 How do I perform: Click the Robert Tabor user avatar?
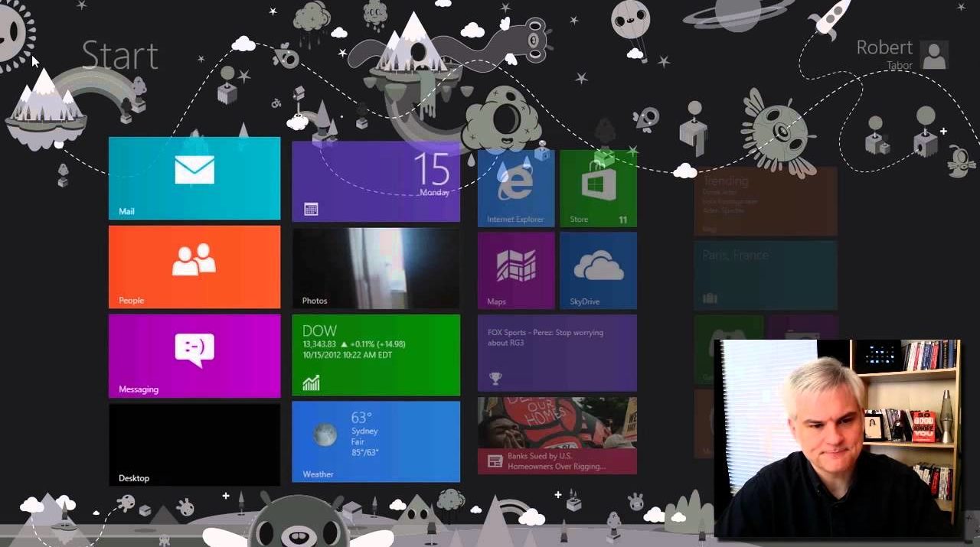coord(934,55)
